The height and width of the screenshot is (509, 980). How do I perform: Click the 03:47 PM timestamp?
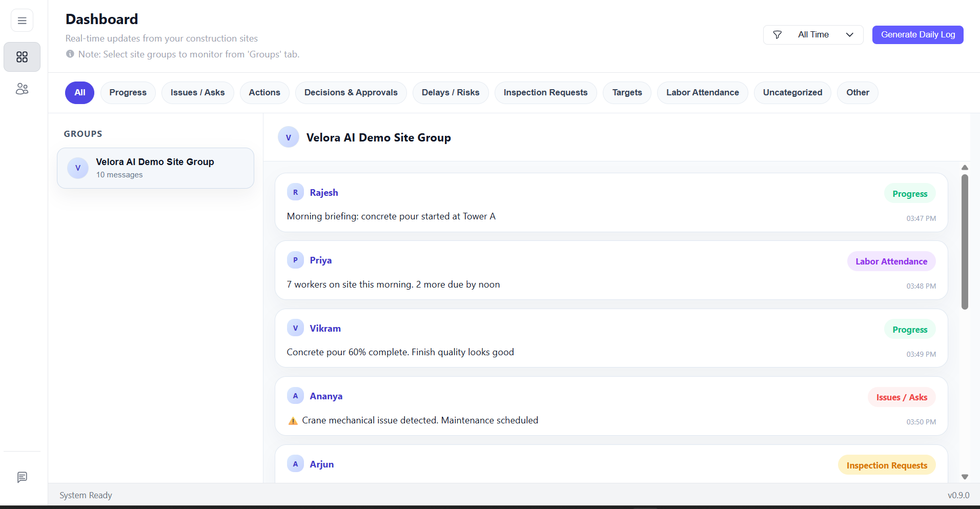921,218
